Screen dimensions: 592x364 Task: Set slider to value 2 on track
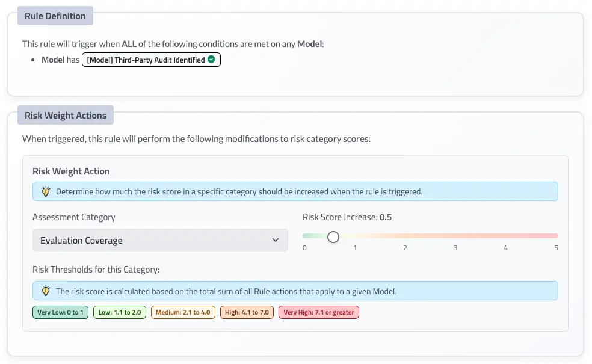click(x=405, y=236)
